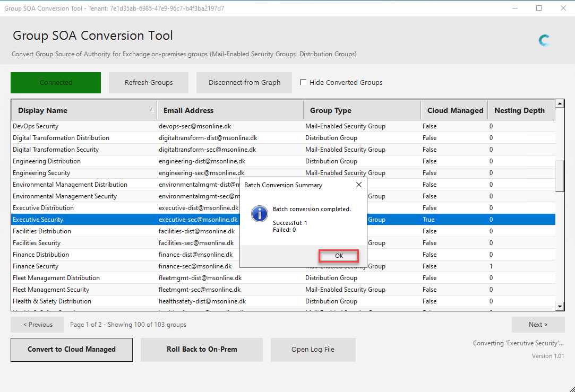Click the scroll down arrow of group list
This screenshot has height=392, width=575.
(x=560, y=306)
